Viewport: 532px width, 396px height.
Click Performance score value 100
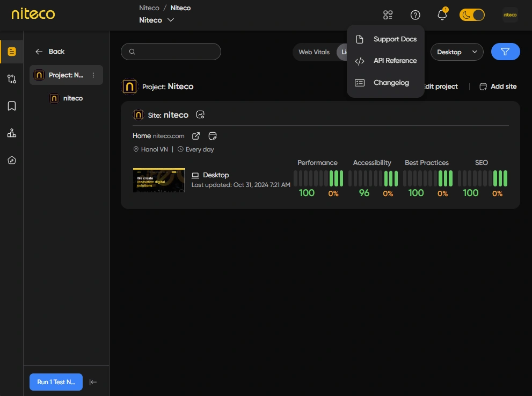click(307, 193)
